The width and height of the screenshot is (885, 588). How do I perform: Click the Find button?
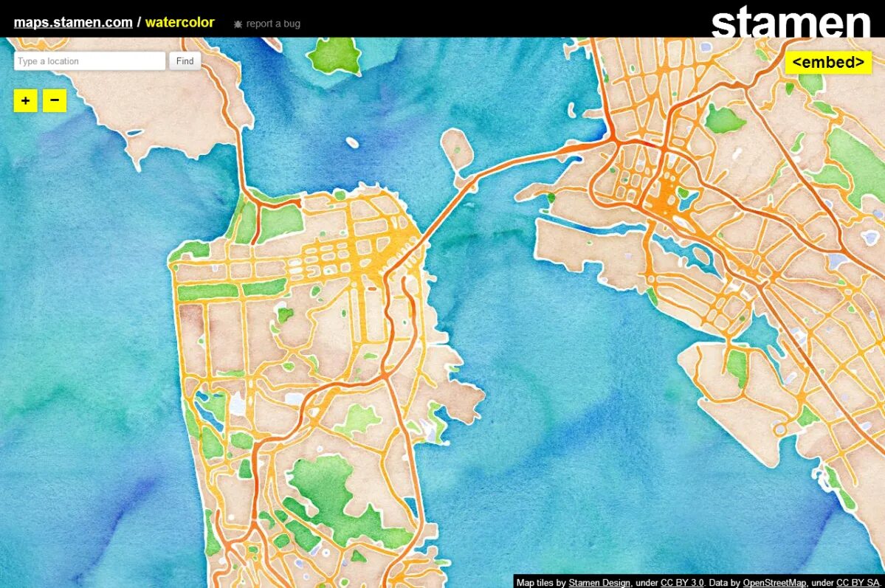pos(185,61)
